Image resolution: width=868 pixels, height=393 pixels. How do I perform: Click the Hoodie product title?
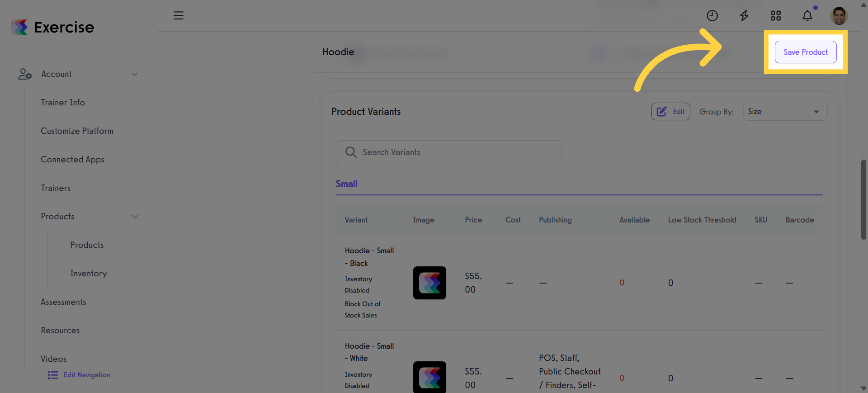tap(338, 52)
